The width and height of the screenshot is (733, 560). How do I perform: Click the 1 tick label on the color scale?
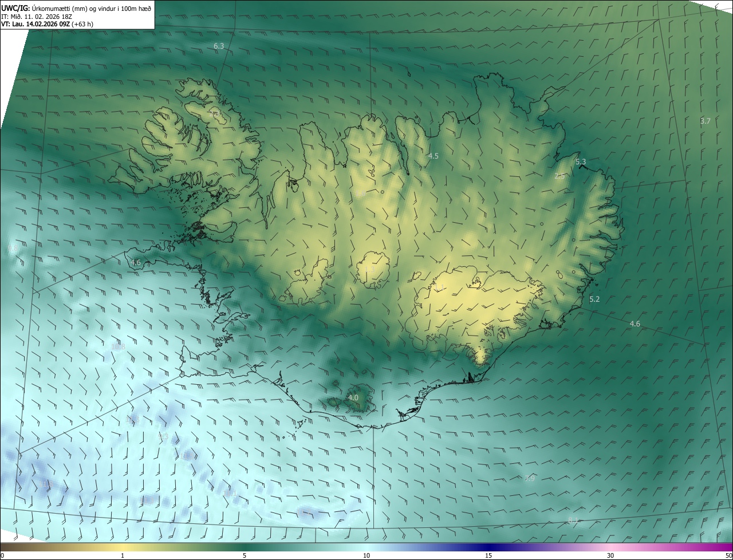pyautogui.click(x=123, y=555)
